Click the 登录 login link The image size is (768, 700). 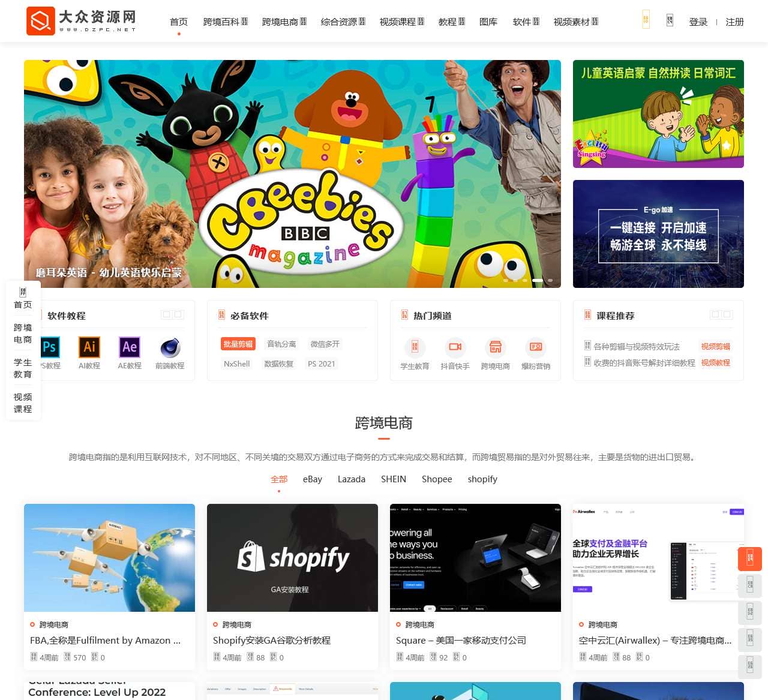[x=698, y=22]
